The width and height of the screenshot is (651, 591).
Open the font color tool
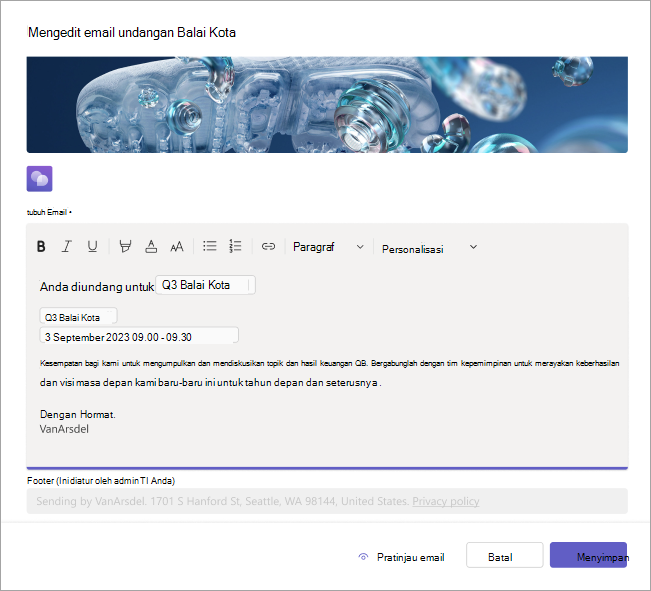151,246
